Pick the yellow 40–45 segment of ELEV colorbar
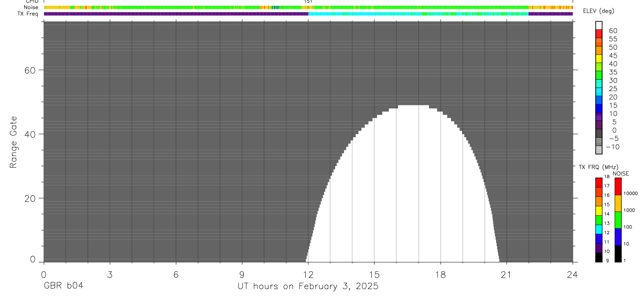 click(x=599, y=59)
